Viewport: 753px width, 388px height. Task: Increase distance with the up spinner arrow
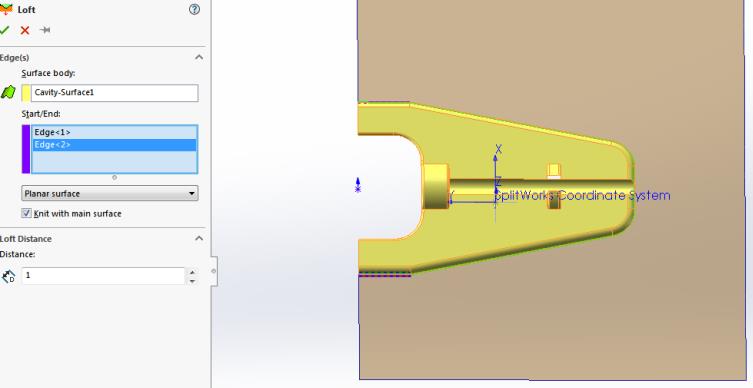click(192, 272)
